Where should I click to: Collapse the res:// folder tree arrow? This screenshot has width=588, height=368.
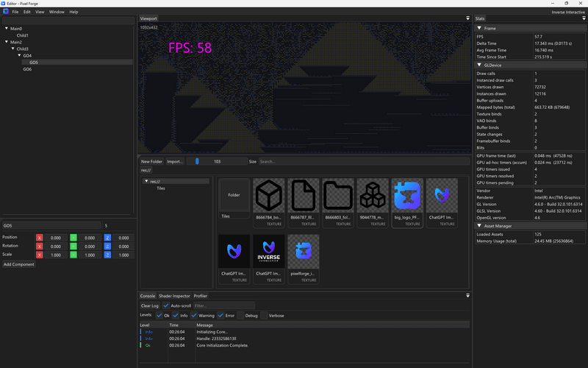146,181
